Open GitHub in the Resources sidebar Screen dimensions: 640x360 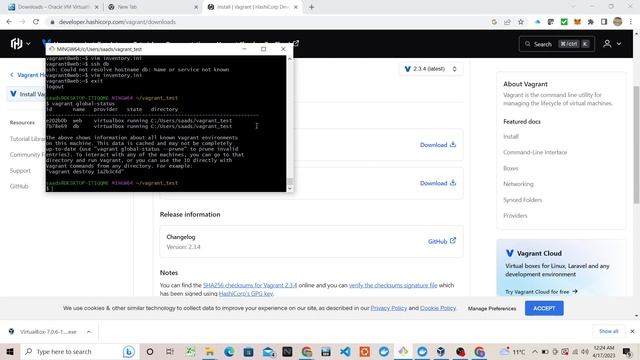pyautogui.click(x=19, y=186)
